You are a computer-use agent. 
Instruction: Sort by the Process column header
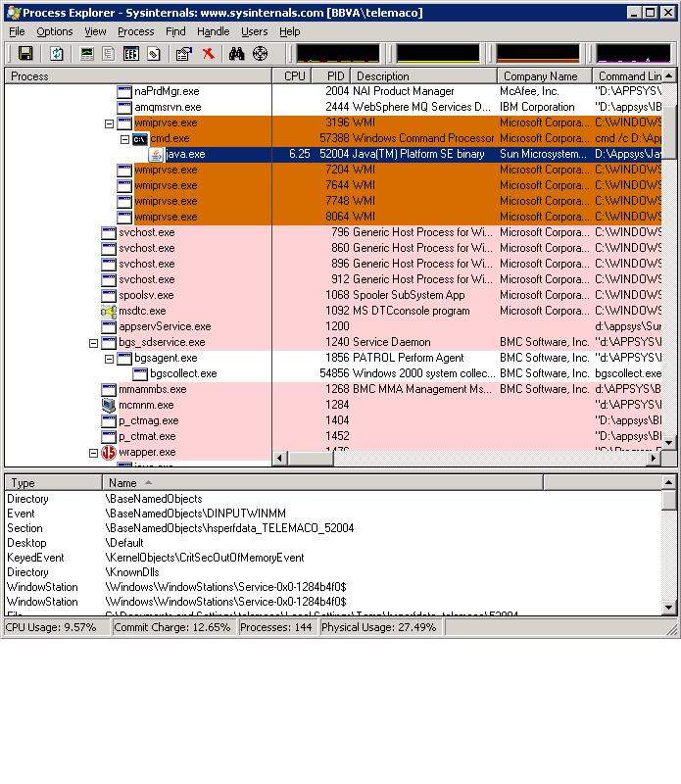pyautogui.click(x=138, y=76)
